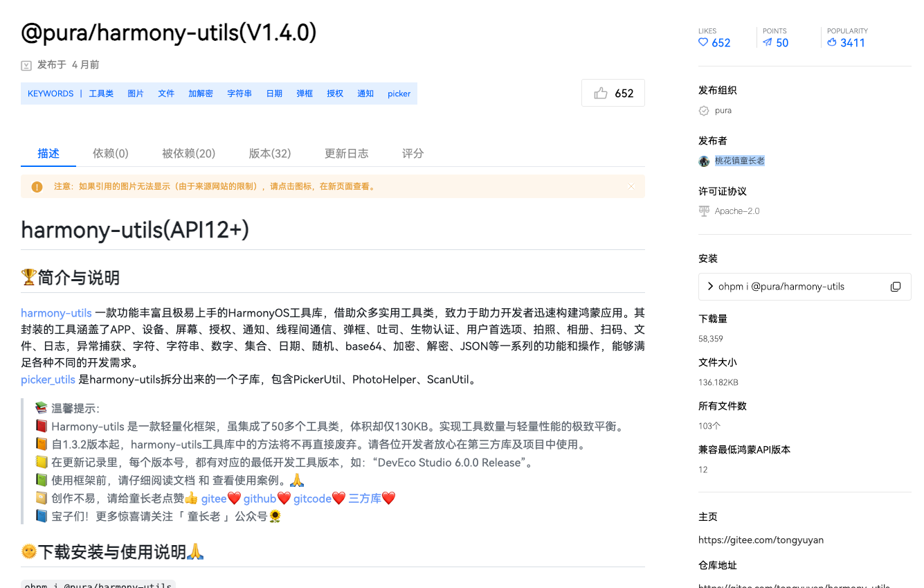The width and height of the screenshot is (924, 588).
Task: Select the 工具类 keyword tag
Action: [x=101, y=93]
